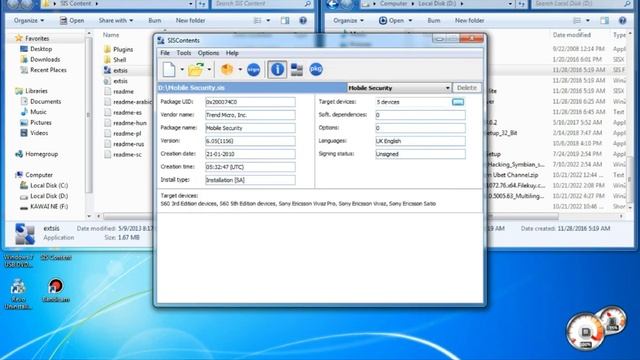Select the readme-hun file
The image size is (640, 360).
coord(130,123)
